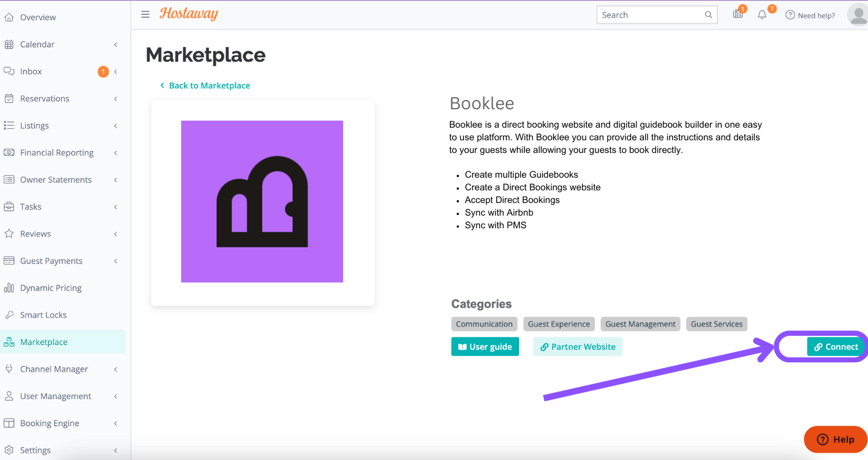The width and height of the screenshot is (868, 460).
Task: Click the Guest Payments card icon
Action: pos(9,260)
